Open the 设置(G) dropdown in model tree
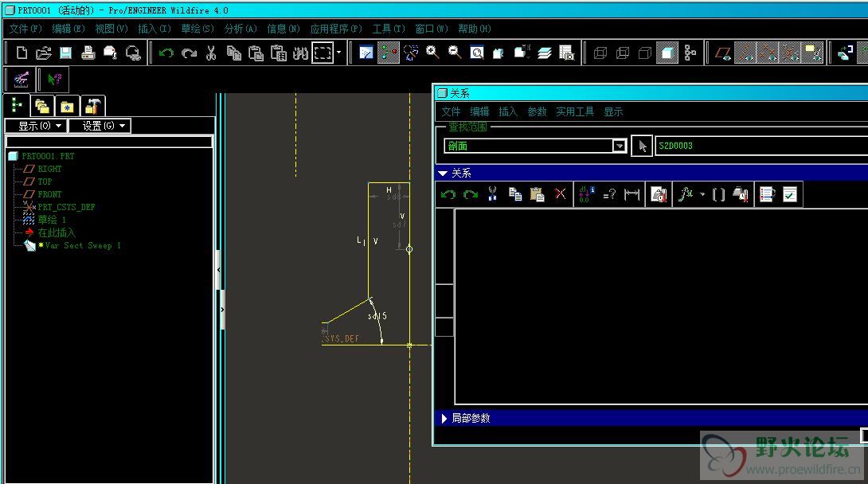868x484 pixels. pyautogui.click(x=100, y=126)
